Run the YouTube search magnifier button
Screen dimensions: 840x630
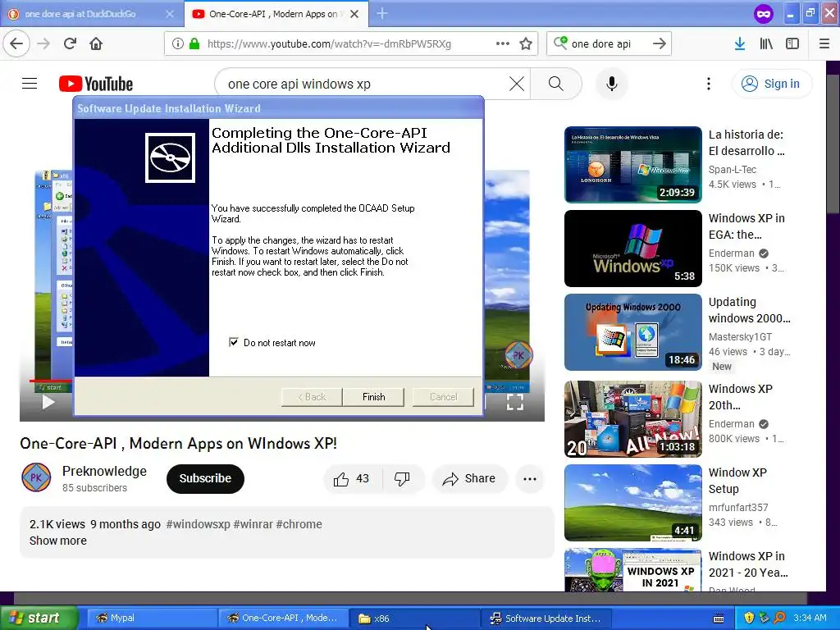[556, 84]
